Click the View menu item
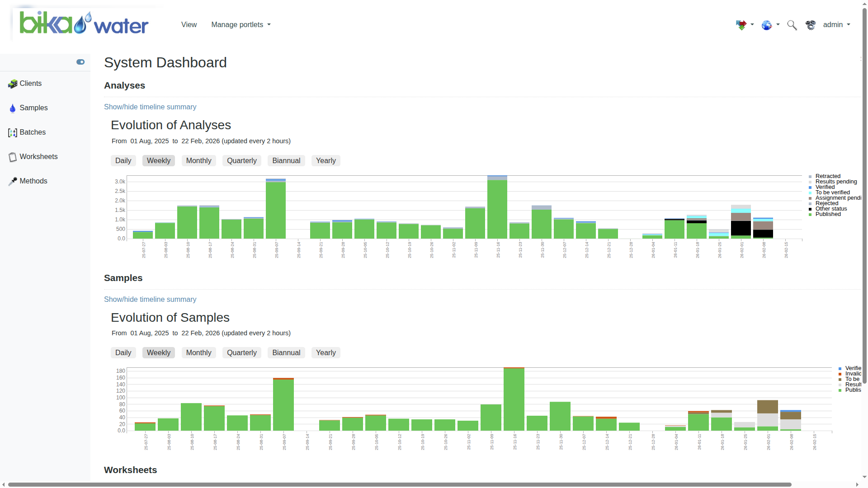Viewport: 868px width, 488px height. (x=189, y=25)
